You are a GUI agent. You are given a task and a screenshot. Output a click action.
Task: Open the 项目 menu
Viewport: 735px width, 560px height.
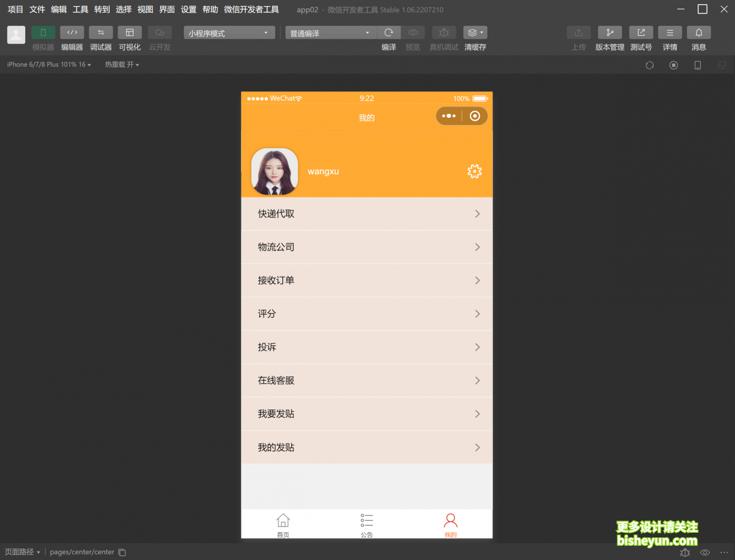15,9
